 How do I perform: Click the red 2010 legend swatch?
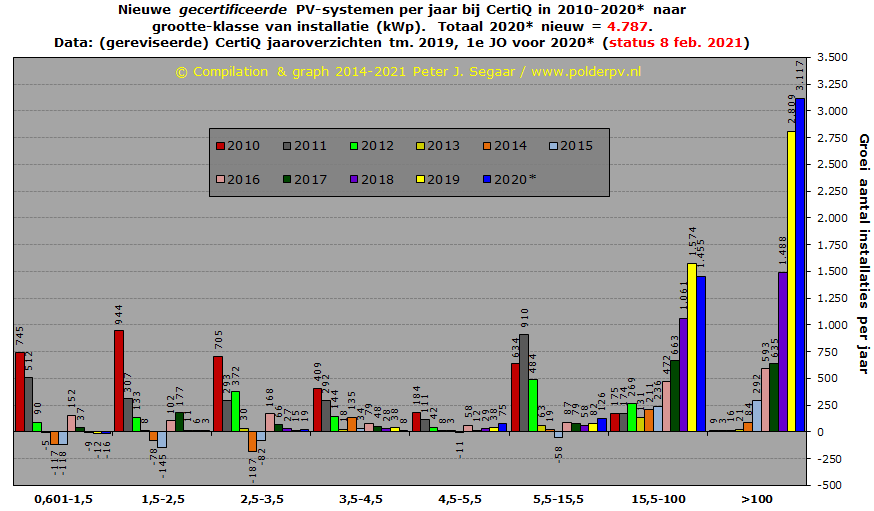click(220, 146)
